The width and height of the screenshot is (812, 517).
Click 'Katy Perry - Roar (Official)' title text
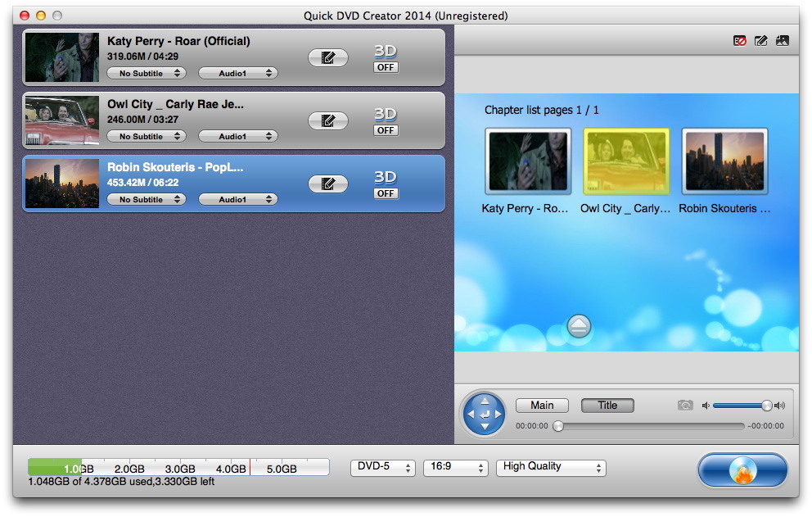178,41
